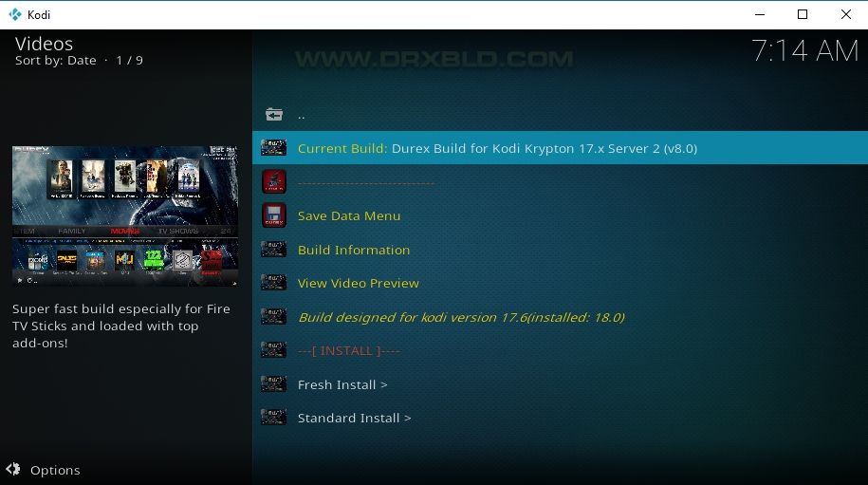Click the Fresh Install row icon

(x=273, y=383)
